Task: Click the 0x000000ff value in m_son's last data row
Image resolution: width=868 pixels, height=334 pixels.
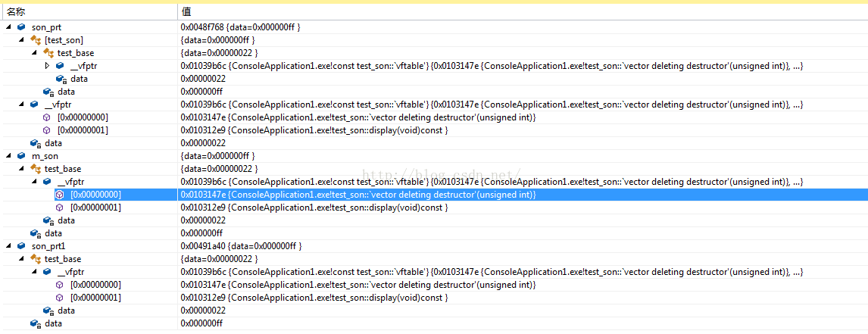Action: (201, 233)
